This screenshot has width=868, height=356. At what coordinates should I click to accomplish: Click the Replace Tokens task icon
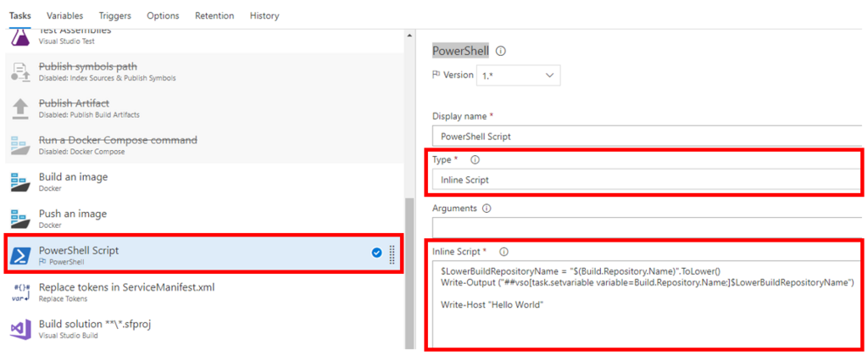tap(21, 292)
